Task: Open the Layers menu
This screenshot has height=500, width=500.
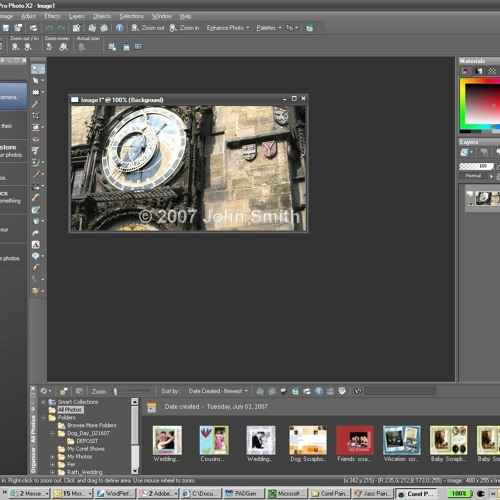Action: pos(77,16)
